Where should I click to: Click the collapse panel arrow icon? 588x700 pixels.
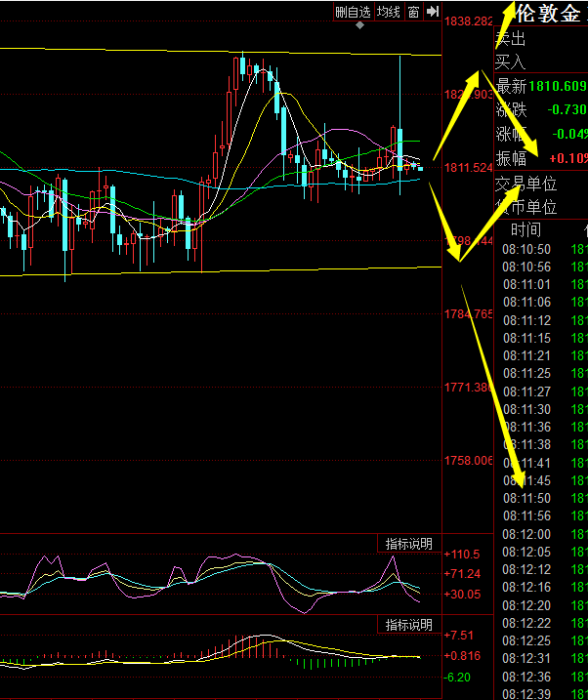[x=432, y=12]
